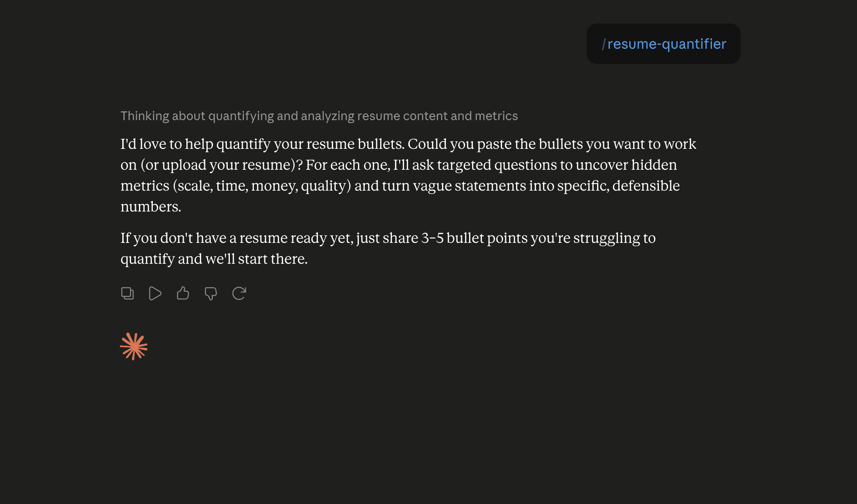
Task: Click 'quantify and we'll start there.' line
Action: [x=214, y=259]
